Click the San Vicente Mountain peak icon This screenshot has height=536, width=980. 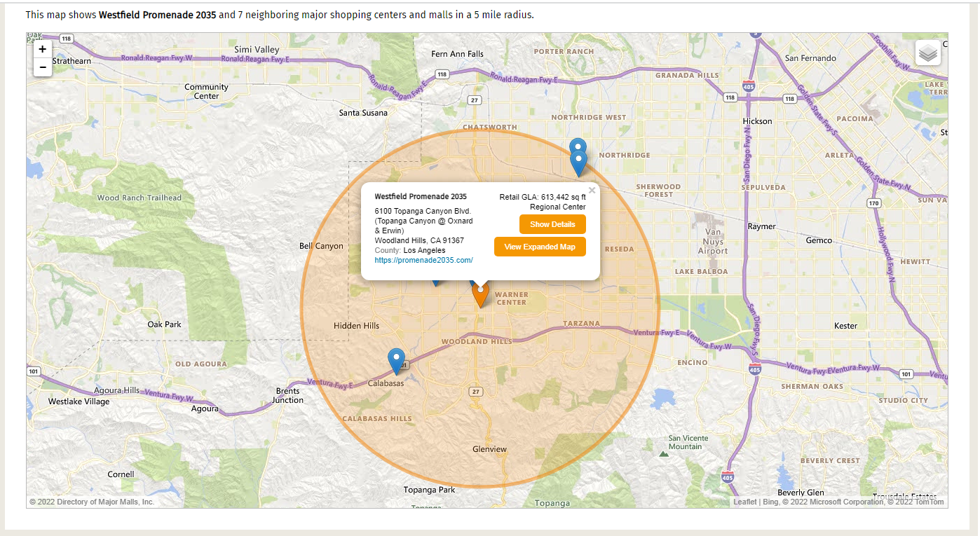click(x=663, y=453)
